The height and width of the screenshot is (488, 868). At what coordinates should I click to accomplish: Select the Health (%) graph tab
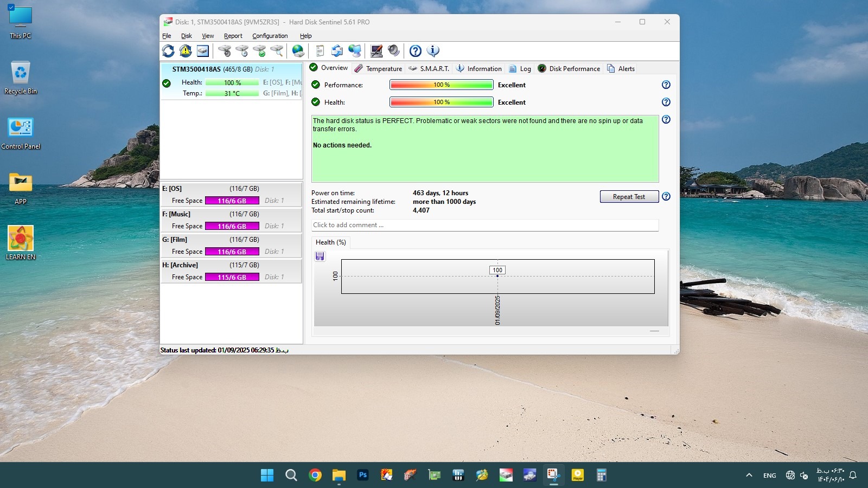331,242
